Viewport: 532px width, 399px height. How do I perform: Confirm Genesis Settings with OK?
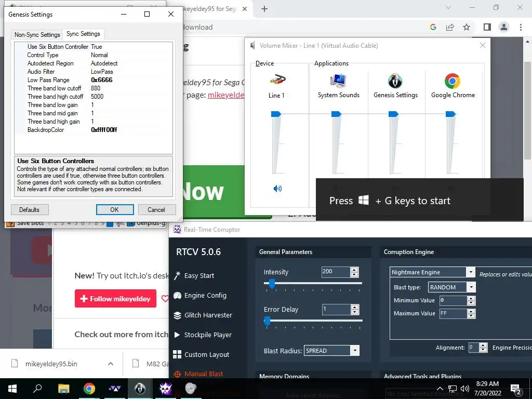(115, 210)
